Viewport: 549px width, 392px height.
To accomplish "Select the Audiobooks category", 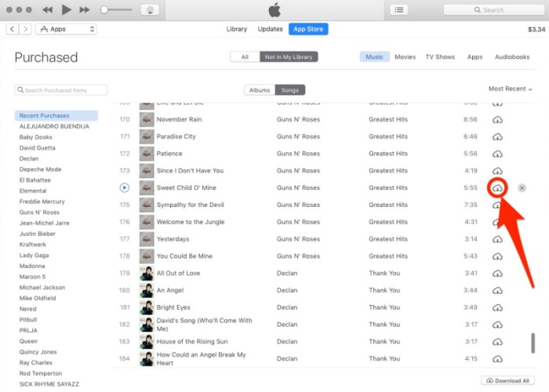I will point(512,56).
